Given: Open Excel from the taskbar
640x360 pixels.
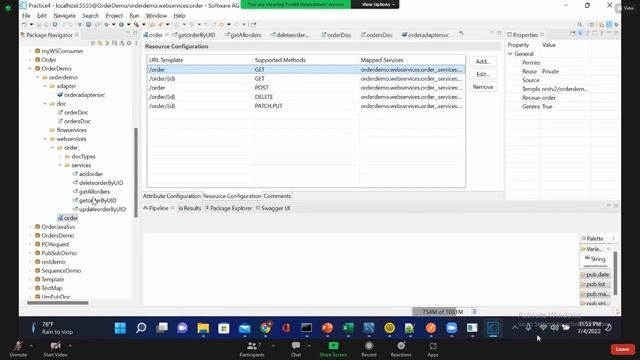Looking at the screenshot, I should pyautogui.click(x=348, y=328).
